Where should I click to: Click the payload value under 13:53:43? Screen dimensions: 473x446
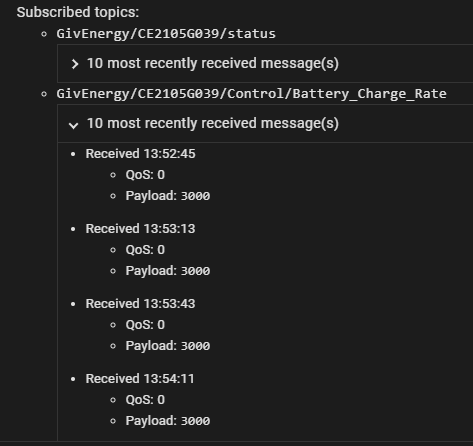(195, 346)
